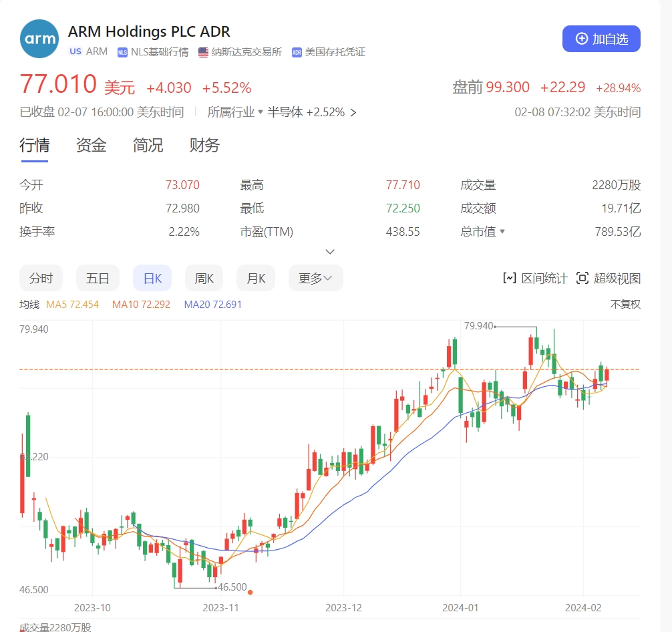Screen dimensions: 672x632
Task: Click the 2024-02 date axis label
Action: (583, 608)
